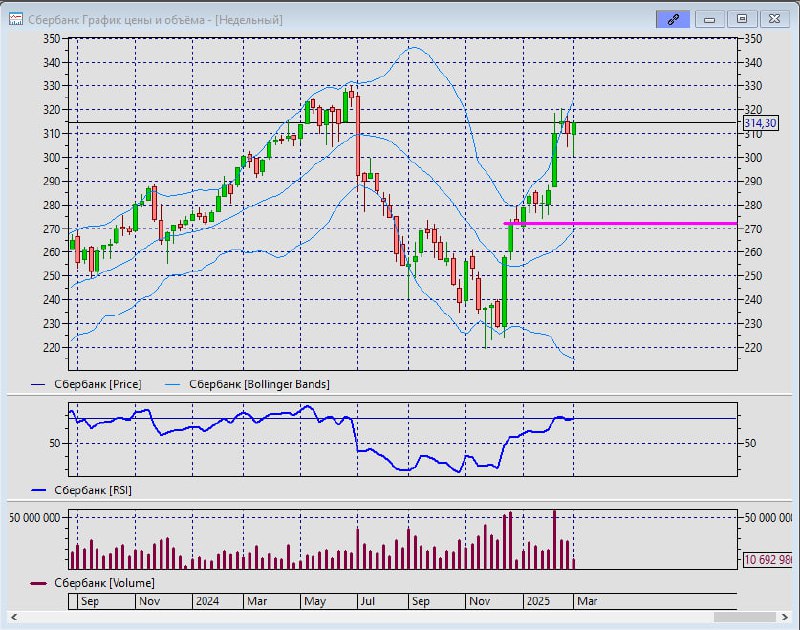The width and height of the screenshot is (800, 630).
Task: Click the last Mar label on time axis
Action: point(587,601)
